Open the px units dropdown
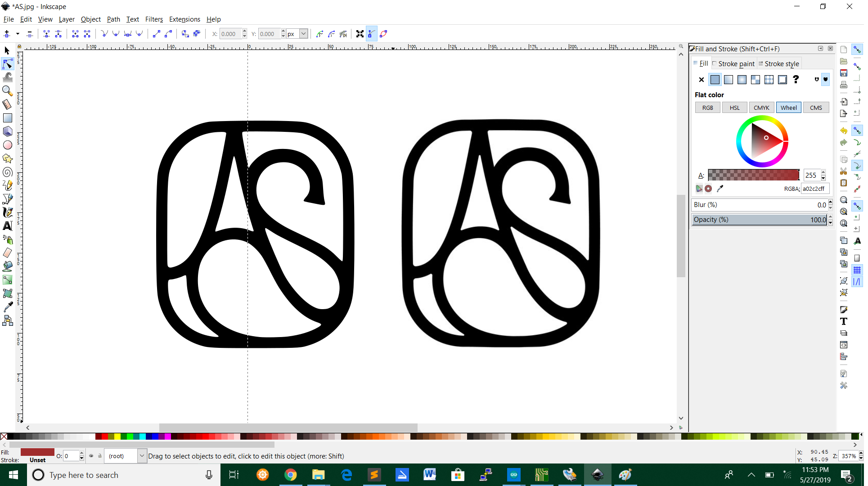This screenshot has width=868, height=486. click(304, 34)
